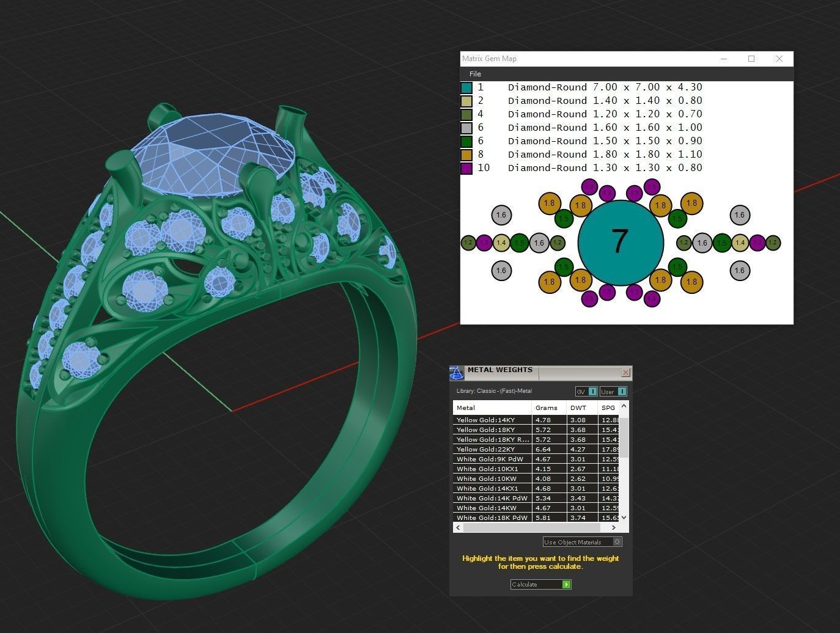This screenshot has width=840, height=633.
Task: Click the olive swatch for 1.20 diamond
Action: (x=466, y=115)
